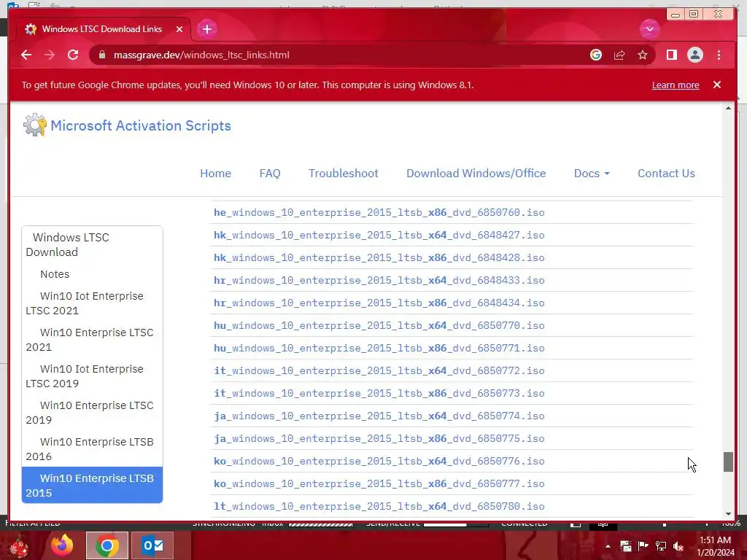The height and width of the screenshot is (560, 747).
Task: Open the Troubleshoot nav item
Action: point(344,174)
